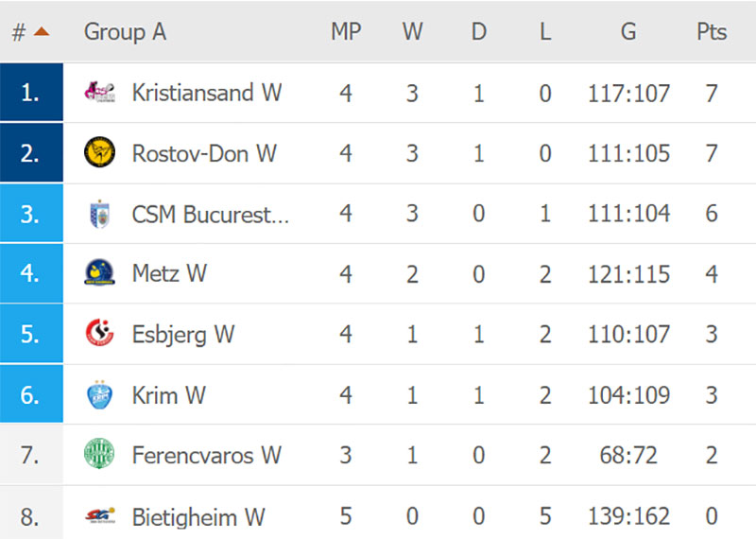Sort standings by Pts column
Screen dimensions: 756x539
[712, 32]
